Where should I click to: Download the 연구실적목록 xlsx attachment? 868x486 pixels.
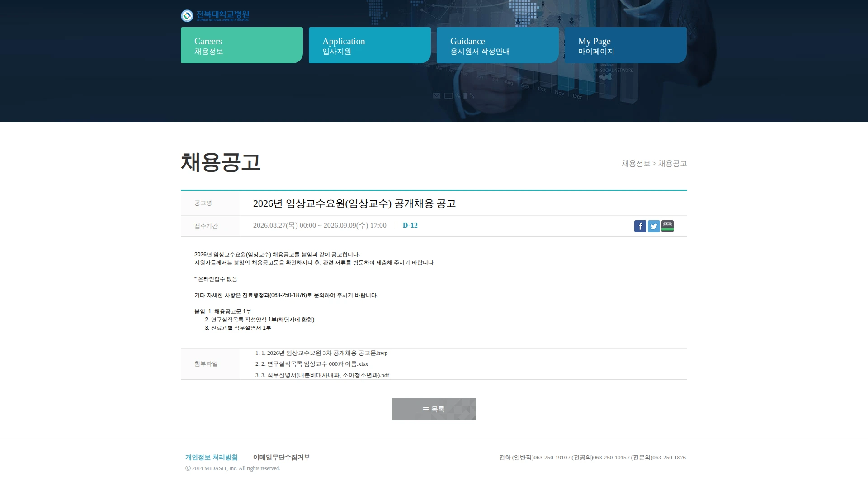312,364
